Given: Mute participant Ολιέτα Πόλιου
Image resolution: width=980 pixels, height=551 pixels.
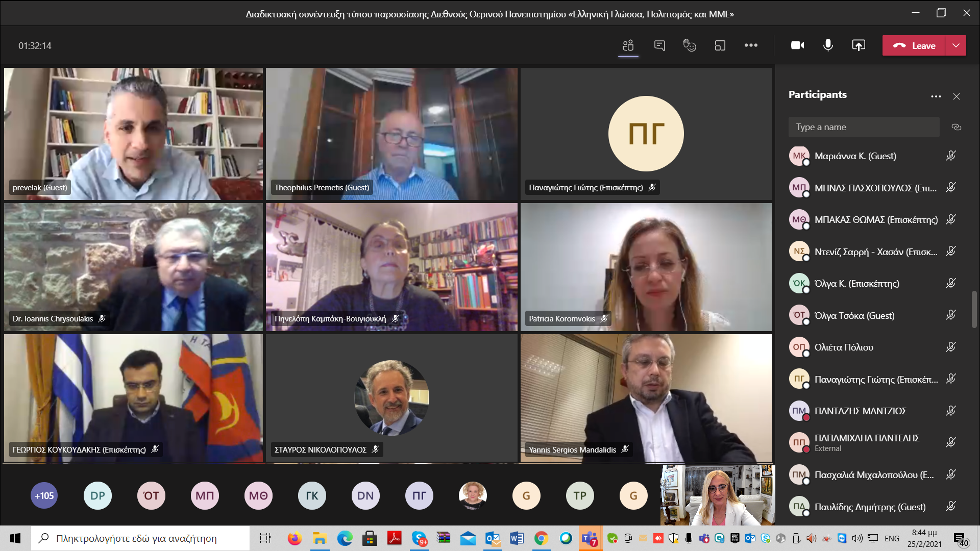Looking at the screenshot, I should [950, 347].
